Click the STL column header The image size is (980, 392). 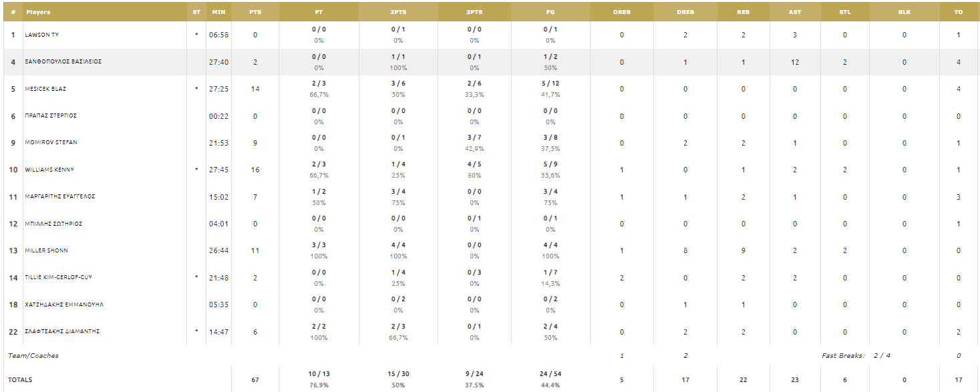845,12
